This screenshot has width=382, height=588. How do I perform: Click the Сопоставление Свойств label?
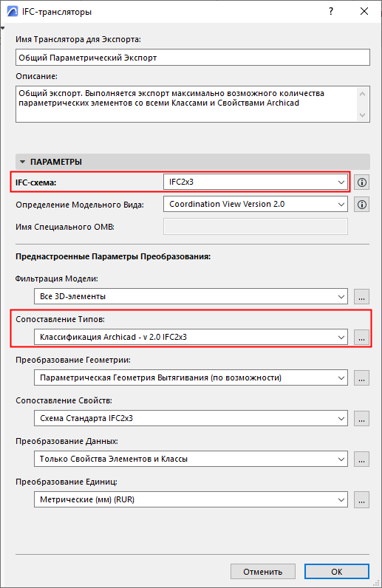click(x=64, y=400)
